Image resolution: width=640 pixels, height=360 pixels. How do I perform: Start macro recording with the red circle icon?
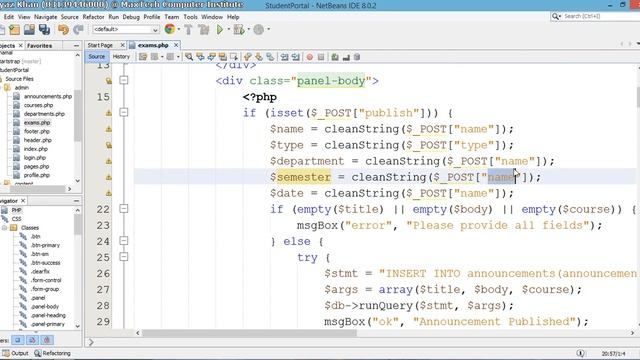[x=310, y=57]
